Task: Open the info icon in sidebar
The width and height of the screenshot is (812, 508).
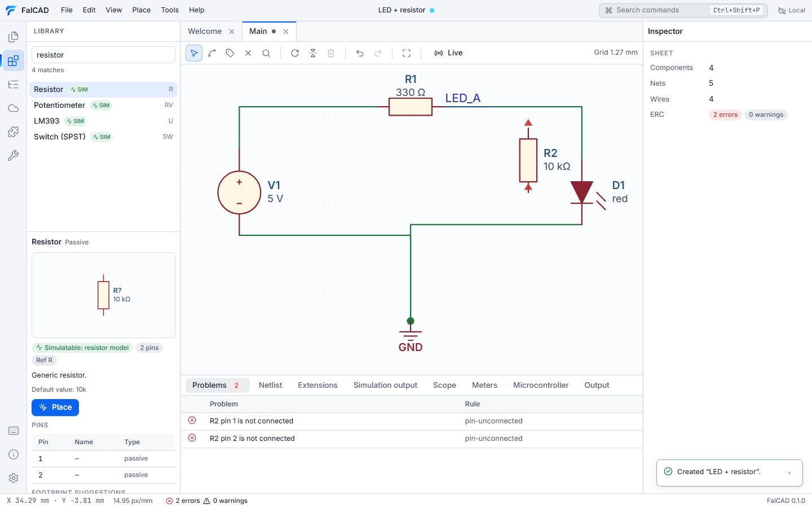Action: click(14, 454)
